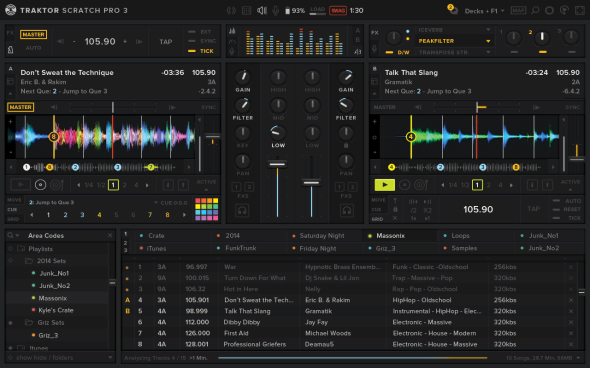Open the fullscreen toggle icon
The width and height of the screenshot is (590, 368).
coord(579,11)
